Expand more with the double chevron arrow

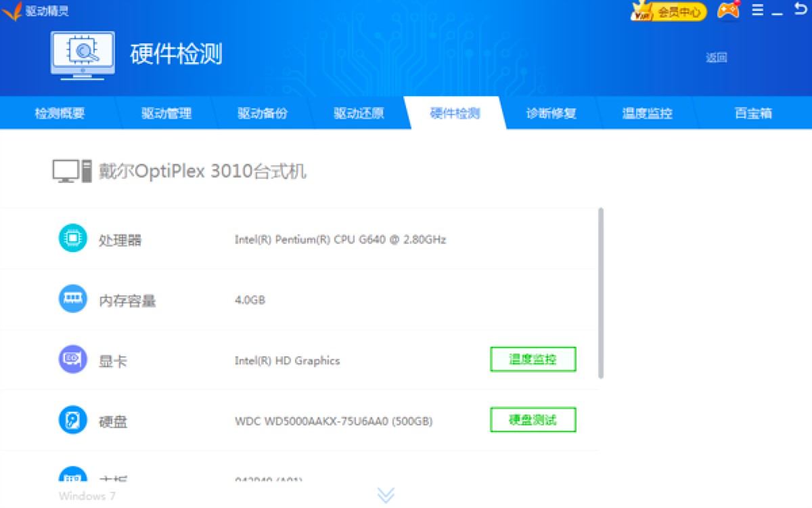click(x=386, y=495)
